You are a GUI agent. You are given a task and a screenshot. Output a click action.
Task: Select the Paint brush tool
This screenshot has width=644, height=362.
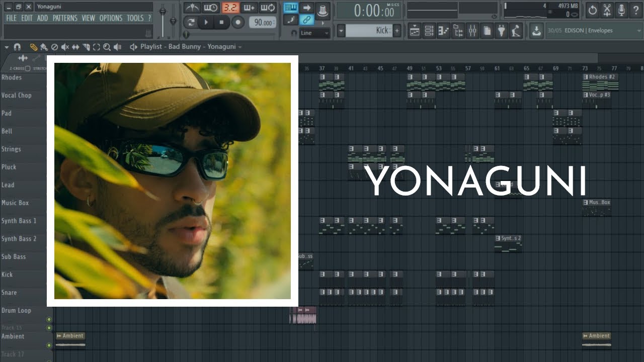click(44, 47)
